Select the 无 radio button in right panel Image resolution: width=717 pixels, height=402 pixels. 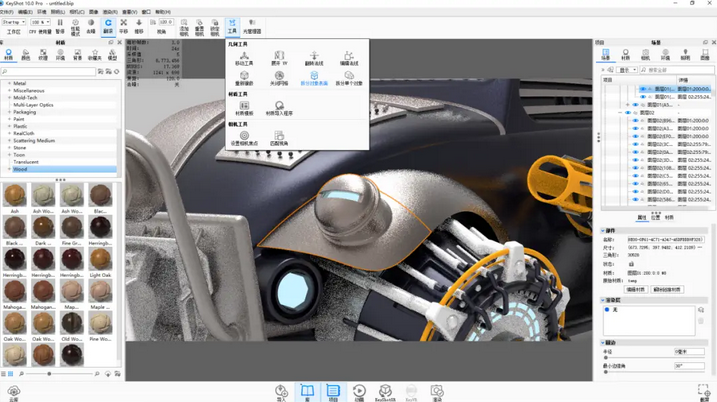607,310
